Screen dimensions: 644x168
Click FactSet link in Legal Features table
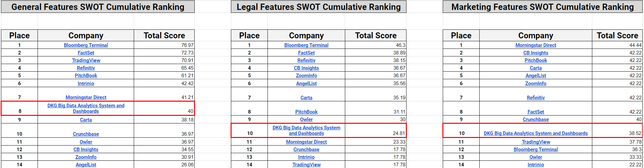306,53
